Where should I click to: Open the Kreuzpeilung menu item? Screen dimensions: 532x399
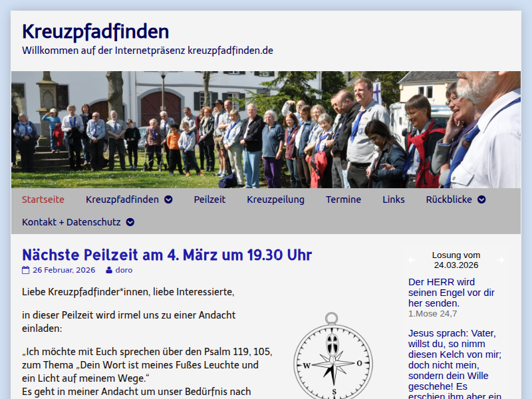click(275, 199)
